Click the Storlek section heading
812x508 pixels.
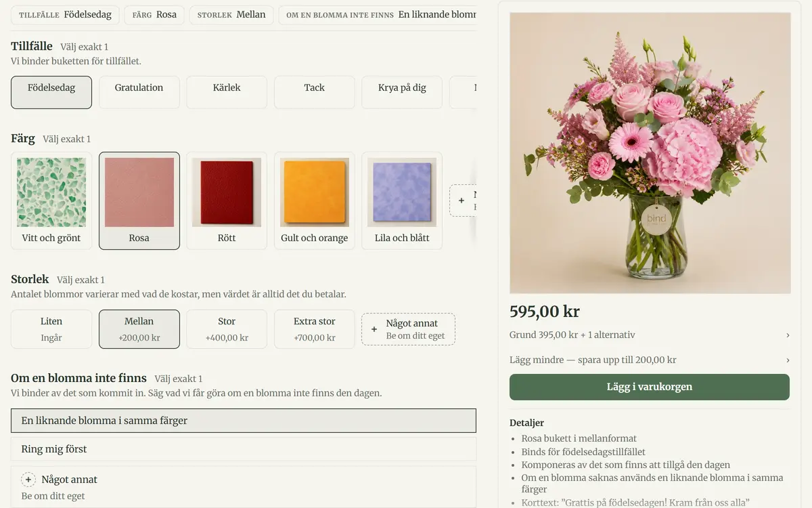(30, 279)
